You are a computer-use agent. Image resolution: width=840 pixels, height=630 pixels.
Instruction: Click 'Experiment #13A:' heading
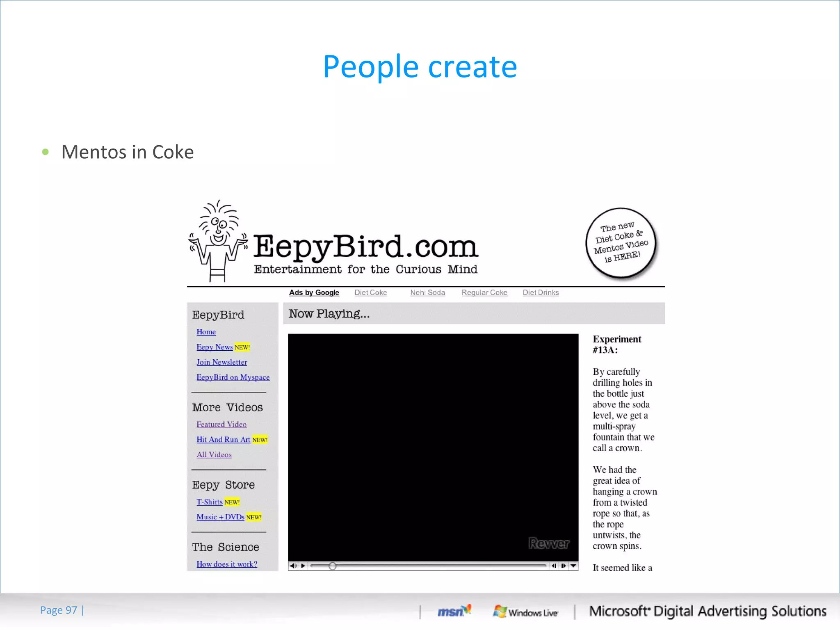[617, 345]
